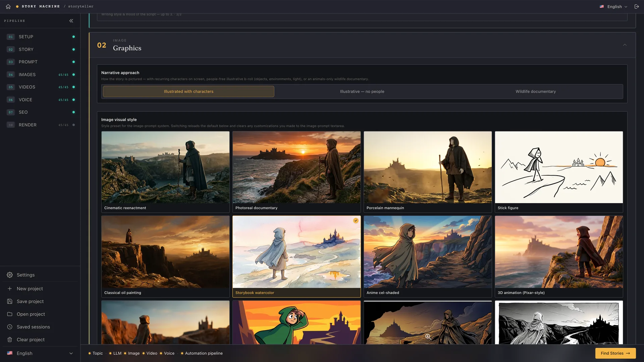Screen dimensions: 644x362
Task: Click the 04 step badge for Images
Action: [x=11, y=75]
